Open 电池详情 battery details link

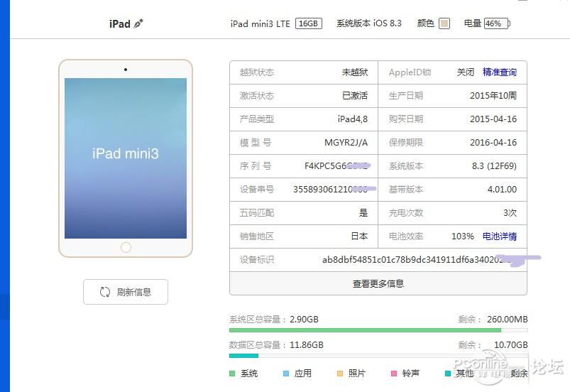tap(500, 236)
